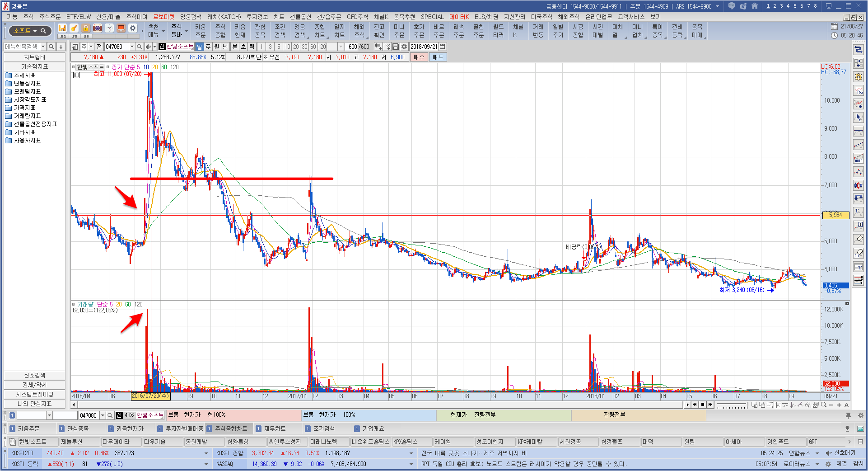Click the plus zoom-in icon below chart
868x471 pixels.
point(839,405)
